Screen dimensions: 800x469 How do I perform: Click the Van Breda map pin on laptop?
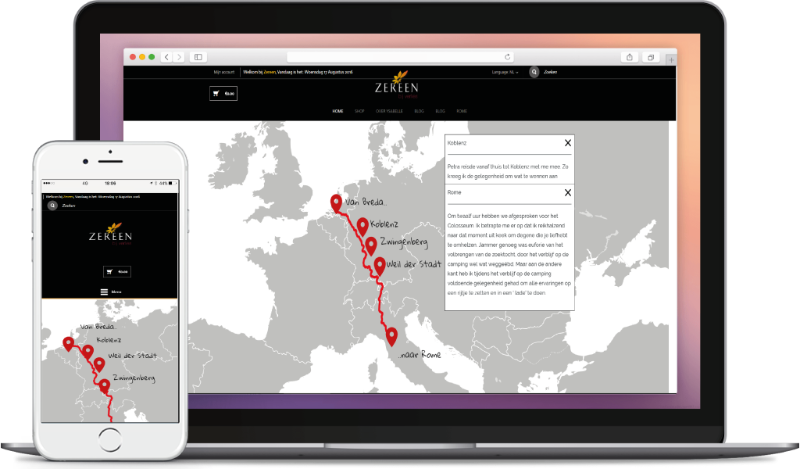click(x=336, y=204)
